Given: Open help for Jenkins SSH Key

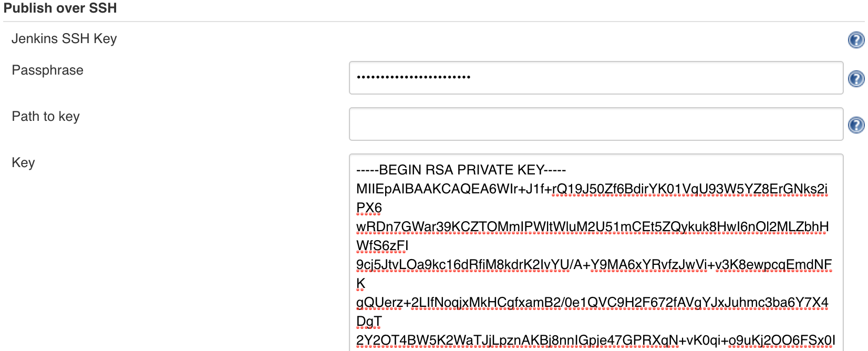Looking at the screenshot, I should (x=856, y=39).
